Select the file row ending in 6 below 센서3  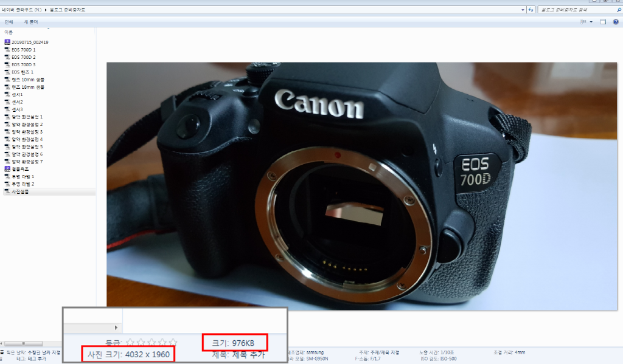click(x=27, y=154)
